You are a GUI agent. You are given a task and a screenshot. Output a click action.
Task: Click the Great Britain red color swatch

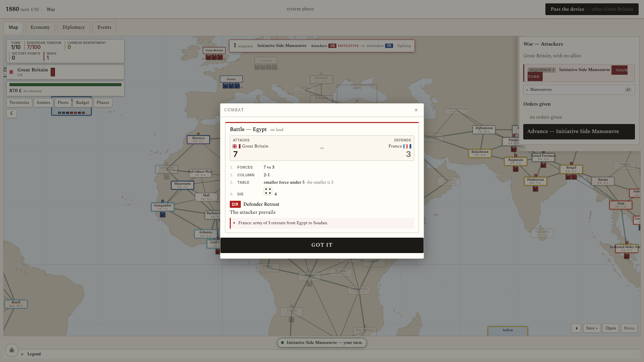pos(53,72)
